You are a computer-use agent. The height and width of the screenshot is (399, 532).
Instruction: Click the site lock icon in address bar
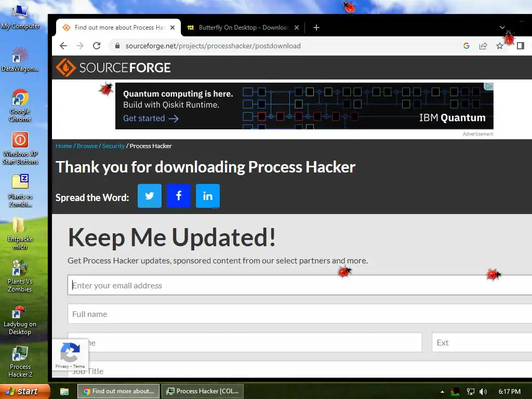117,46
